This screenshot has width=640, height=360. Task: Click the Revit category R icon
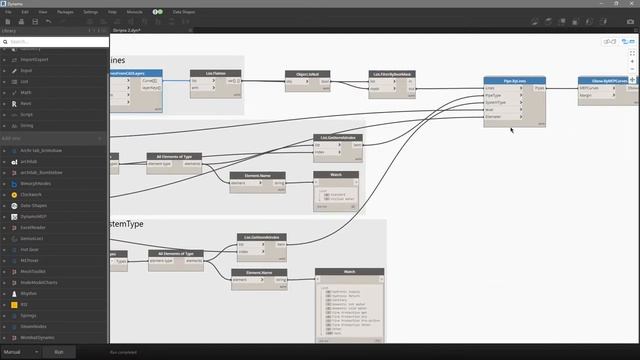click(x=14, y=104)
